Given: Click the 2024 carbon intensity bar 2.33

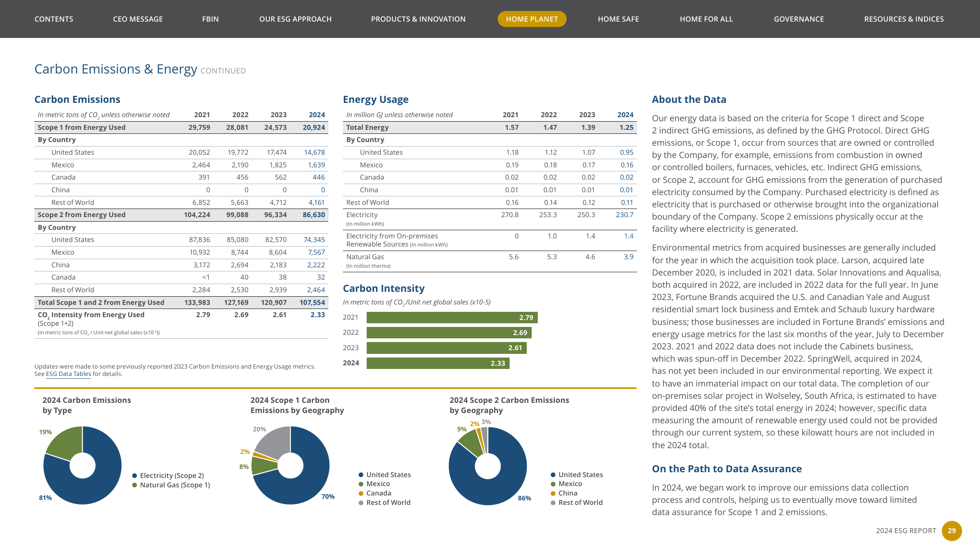Looking at the screenshot, I should (438, 363).
